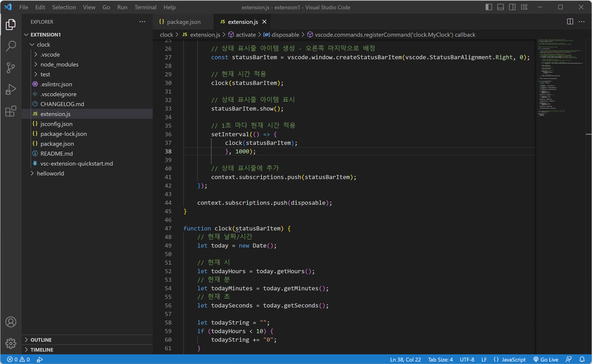Click Go Live in status bar
592x364 pixels.
[546, 359]
